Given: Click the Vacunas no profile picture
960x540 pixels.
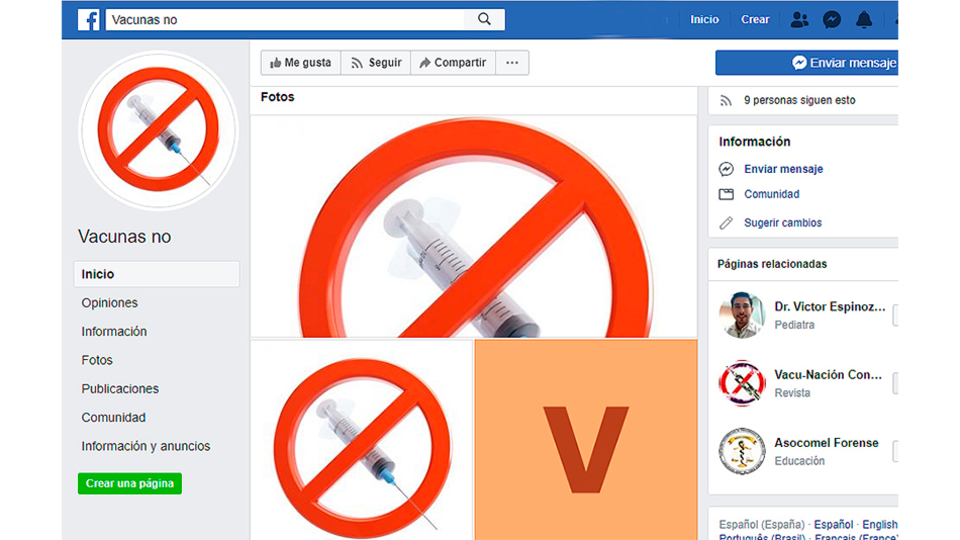Looking at the screenshot, I should [x=158, y=130].
